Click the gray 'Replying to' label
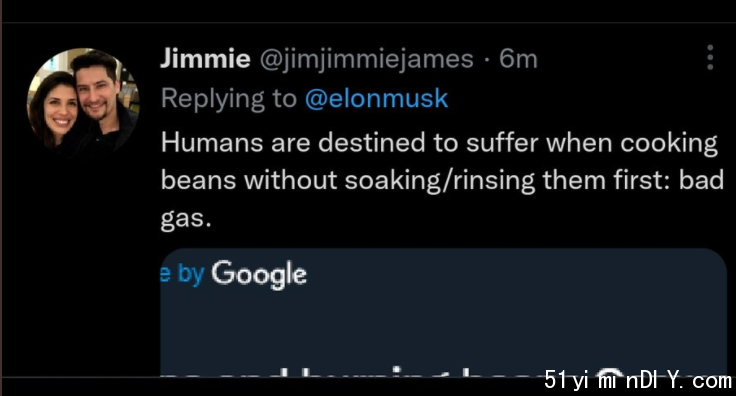This screenshot has height=396, width=736. [229, 99]
